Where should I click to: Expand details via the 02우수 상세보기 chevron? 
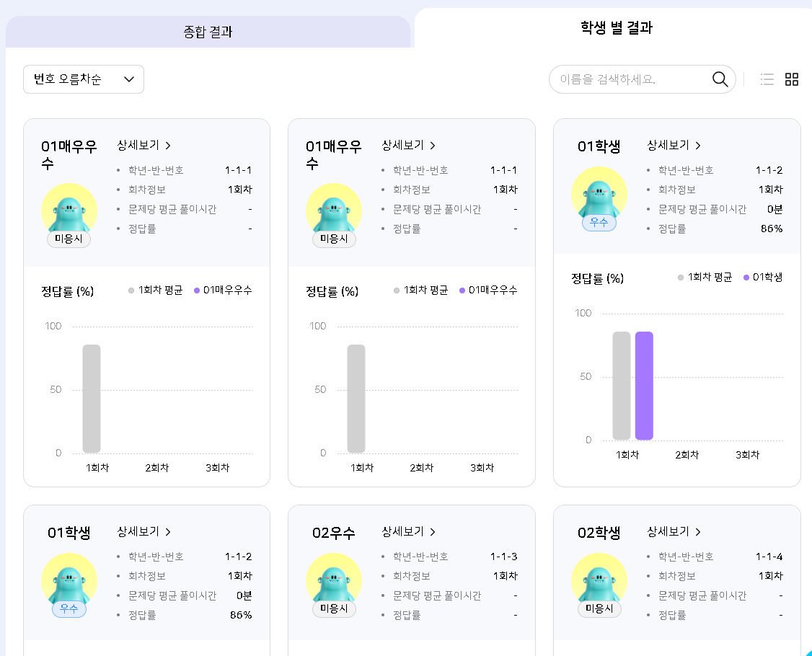coord(433,532)
